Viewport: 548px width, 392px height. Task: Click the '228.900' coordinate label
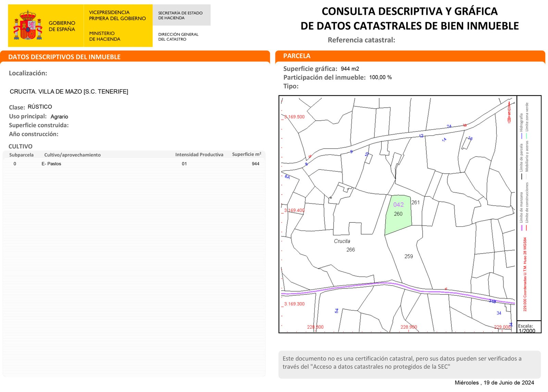[409, 327]
